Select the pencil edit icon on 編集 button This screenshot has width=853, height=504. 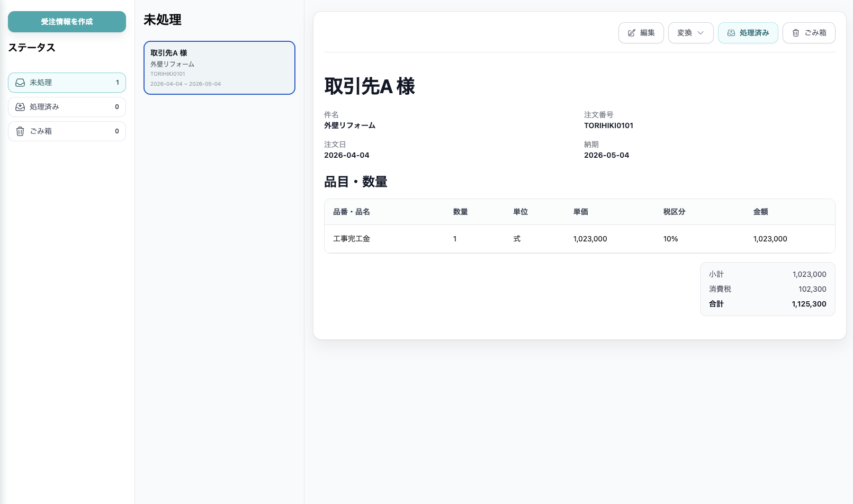coord(631,32)
